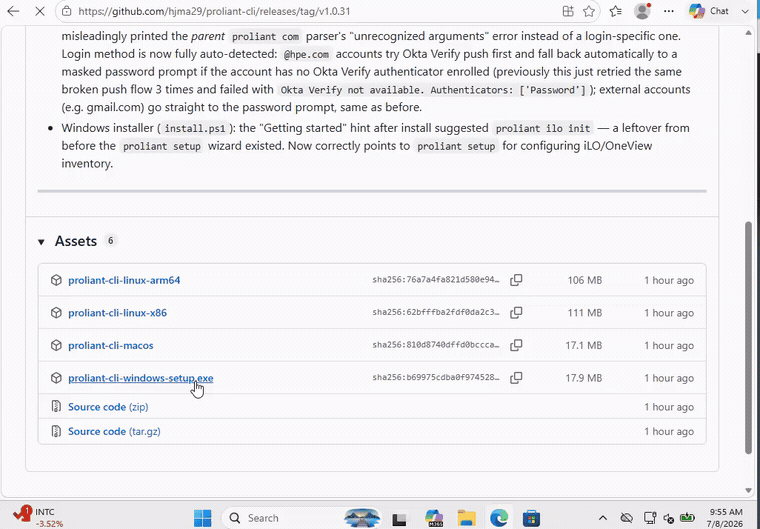The width and height of the screenshot is (760, 529).
Task: Open Microsoft Store from the taskbar
Action: click(x=531, y=518)
